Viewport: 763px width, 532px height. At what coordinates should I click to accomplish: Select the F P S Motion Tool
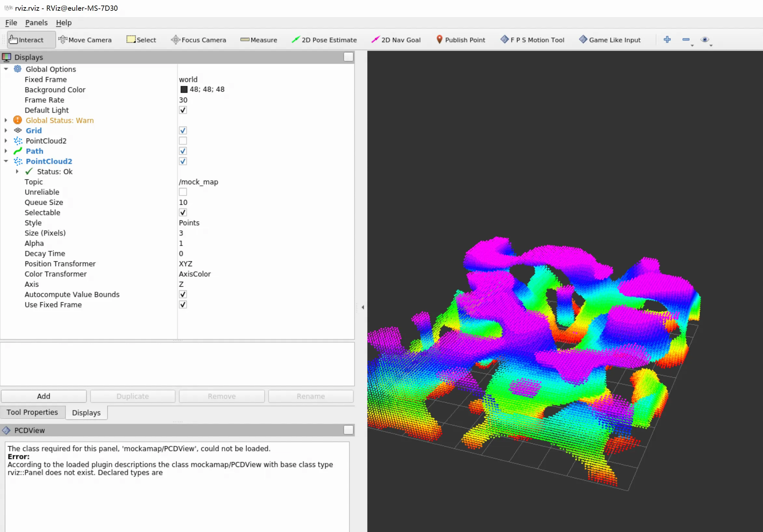click(532, 40)
